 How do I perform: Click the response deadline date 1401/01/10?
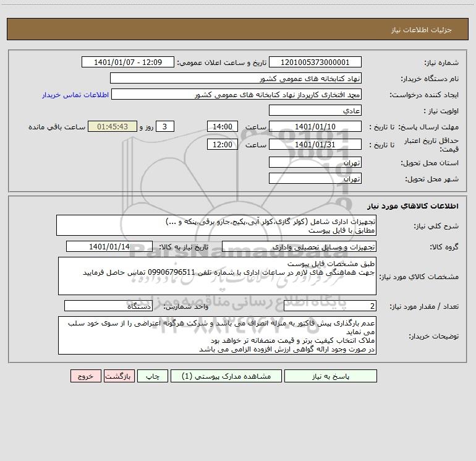315,126
